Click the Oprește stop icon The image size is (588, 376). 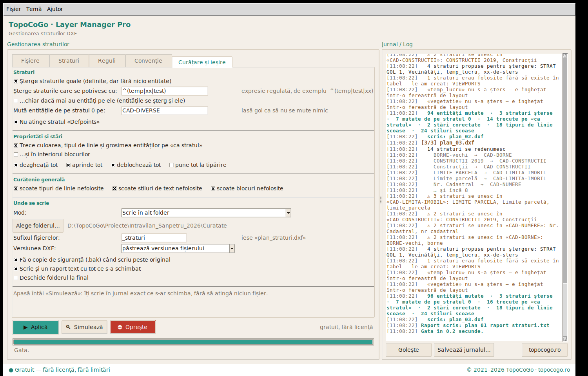pyautogui.click(x=120, y=327)
